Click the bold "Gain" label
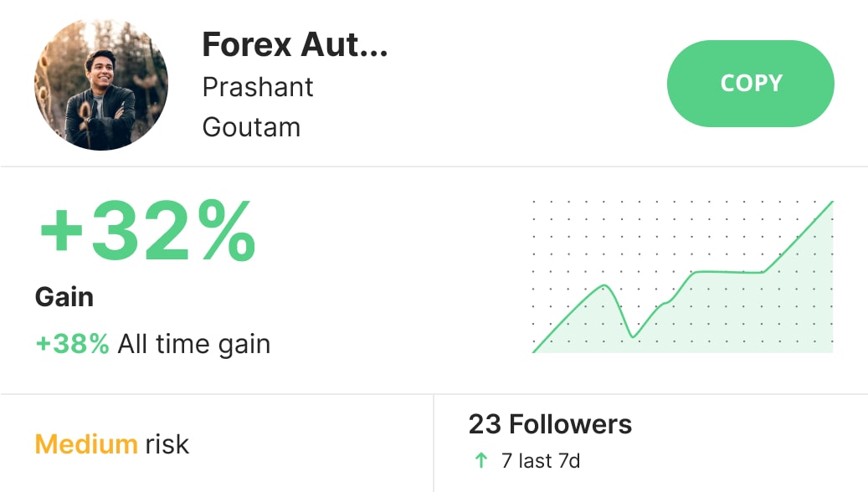 click(64, 297)
